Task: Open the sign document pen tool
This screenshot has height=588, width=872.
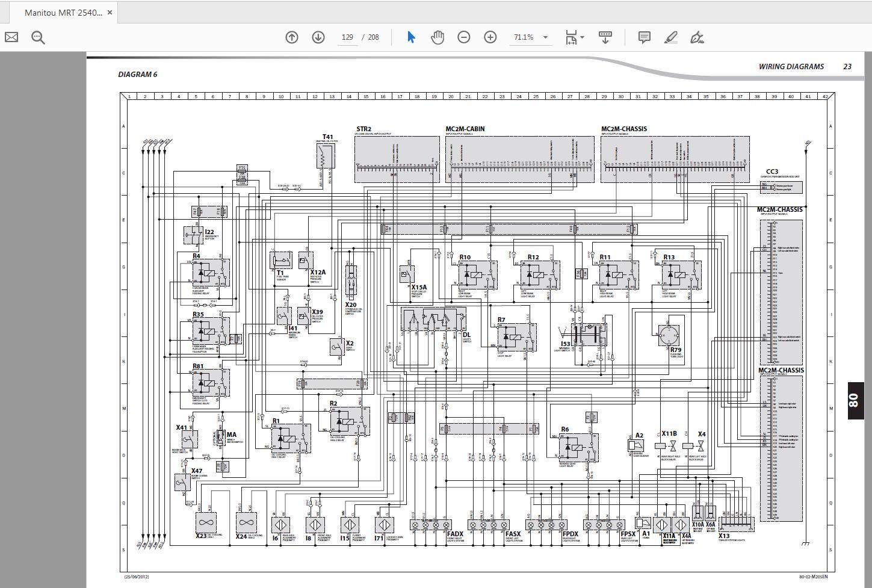Action: coord(697,37)
